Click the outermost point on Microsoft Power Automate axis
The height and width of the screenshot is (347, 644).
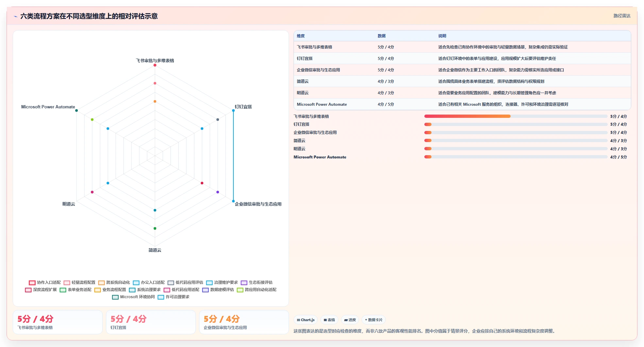pyautogui.click(x=76, y=111)
